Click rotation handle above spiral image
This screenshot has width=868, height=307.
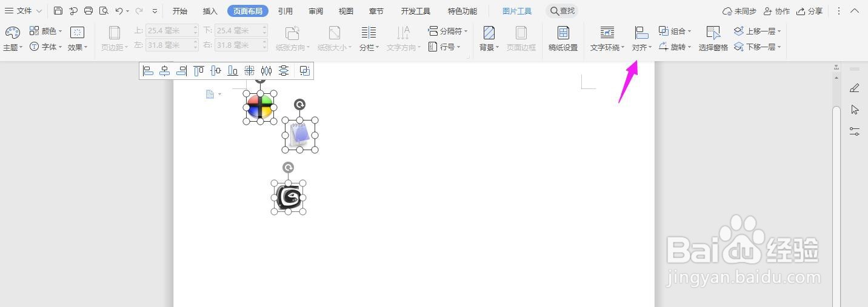(288, 168)
